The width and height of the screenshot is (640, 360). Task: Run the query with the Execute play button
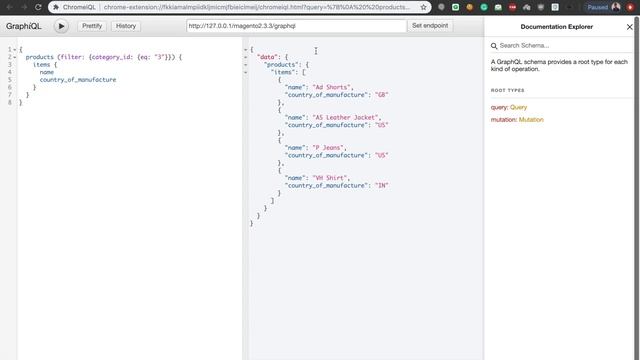[x=61, y=26]
